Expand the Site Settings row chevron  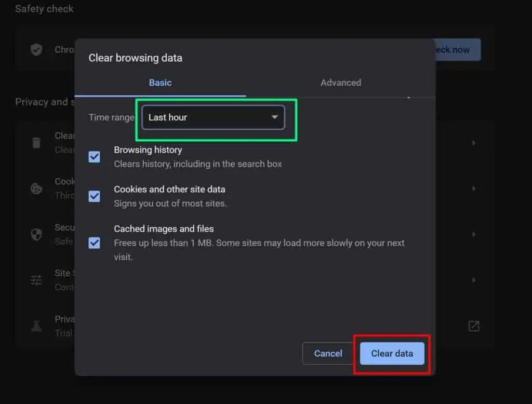click(x=474, y=280)
